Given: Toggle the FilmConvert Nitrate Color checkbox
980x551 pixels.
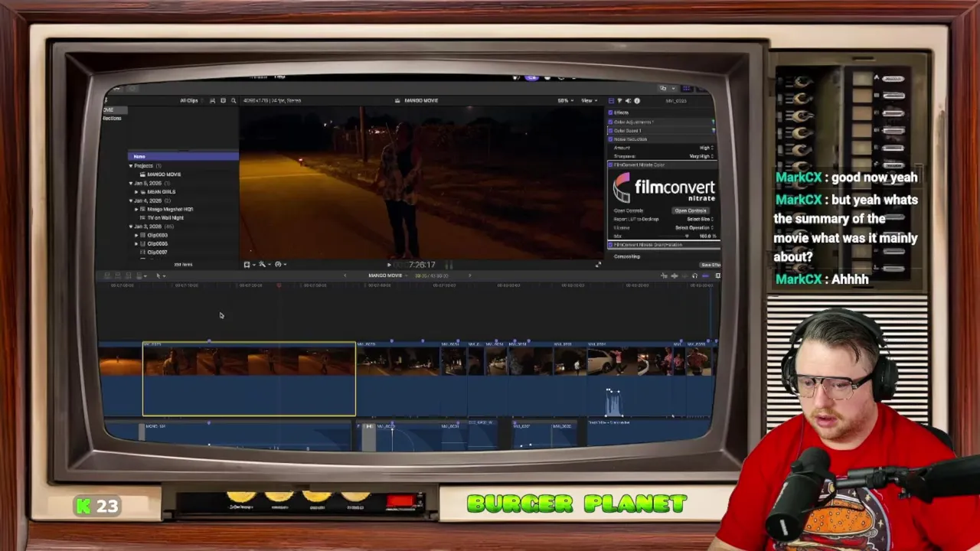Looking at the screenshot, I should (611, 165).
